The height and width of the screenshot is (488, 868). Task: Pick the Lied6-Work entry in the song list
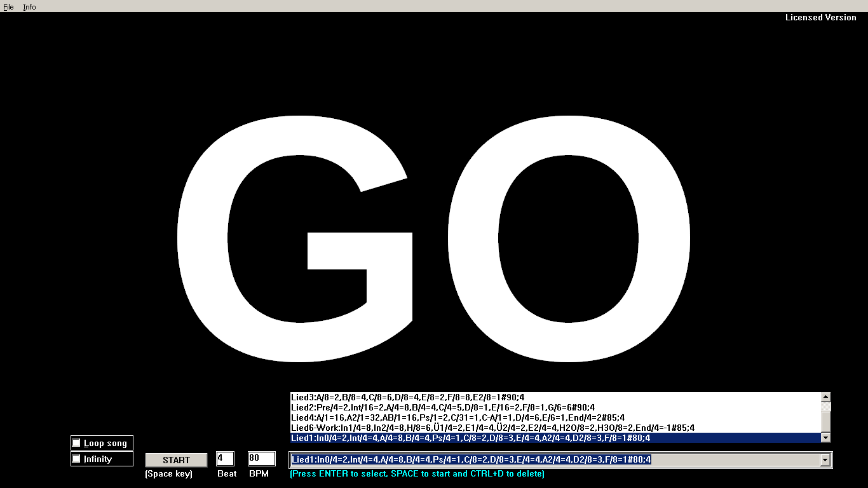492,428
